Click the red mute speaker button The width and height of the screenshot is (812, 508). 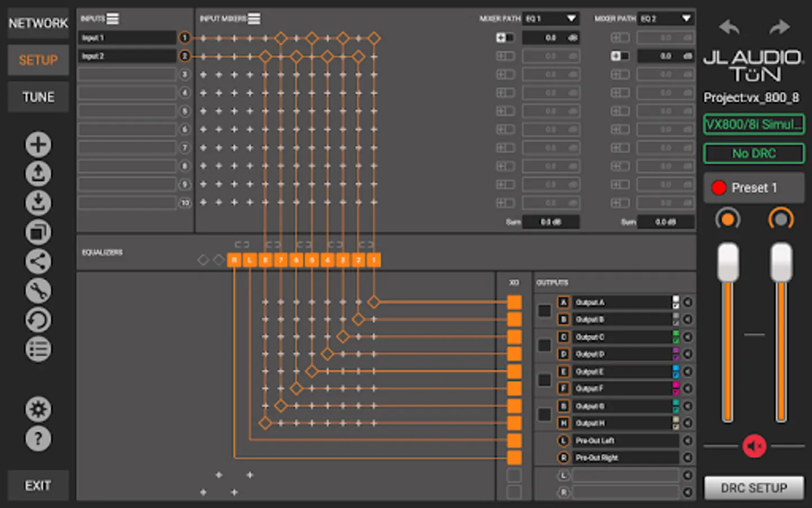tap(754, 446)
